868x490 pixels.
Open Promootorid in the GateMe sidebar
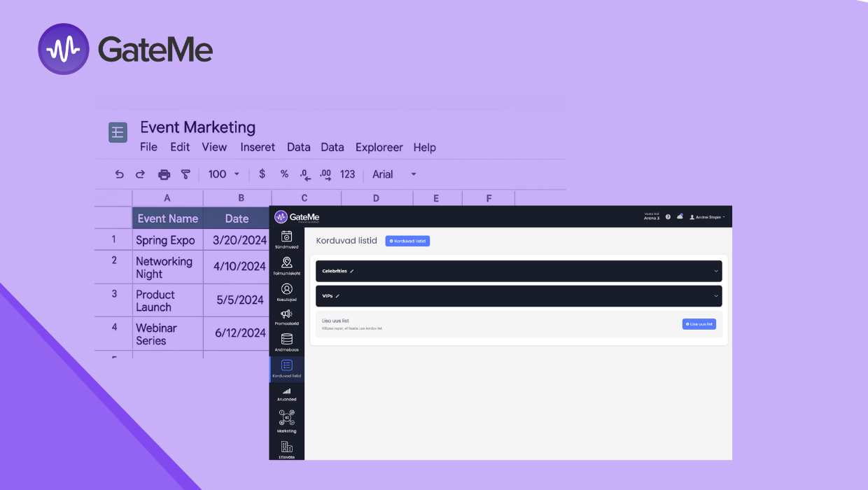click(286, 317)
